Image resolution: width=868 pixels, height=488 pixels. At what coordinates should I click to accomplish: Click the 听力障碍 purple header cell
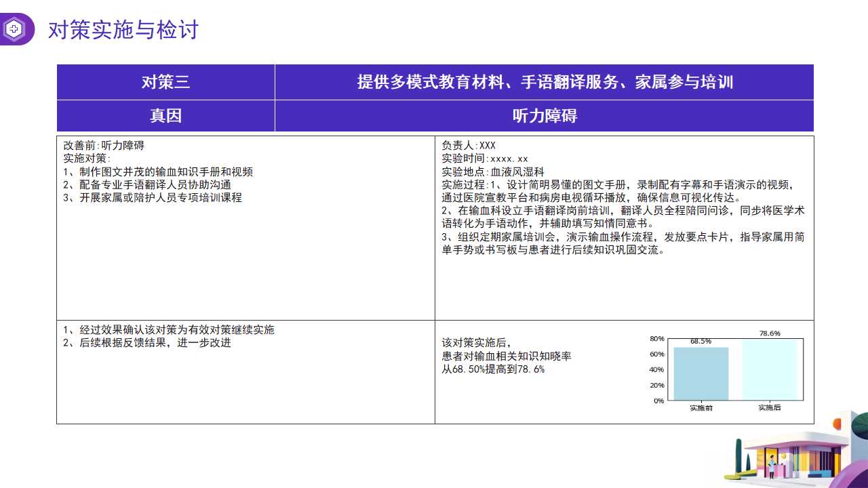(x=544, y=116)
